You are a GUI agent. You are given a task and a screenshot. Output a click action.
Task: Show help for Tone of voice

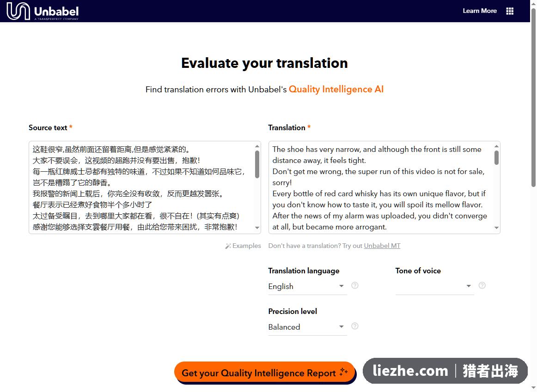point(482,286)
